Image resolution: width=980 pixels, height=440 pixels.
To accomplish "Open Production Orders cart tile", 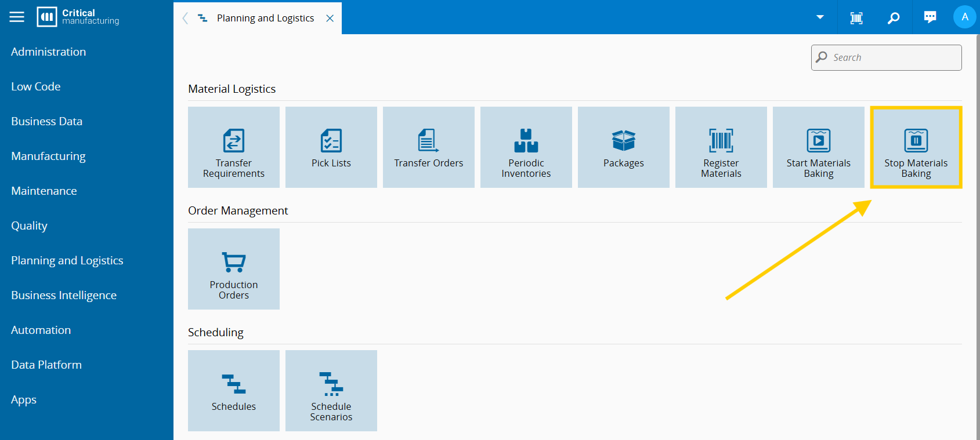I will pos(234,269).
